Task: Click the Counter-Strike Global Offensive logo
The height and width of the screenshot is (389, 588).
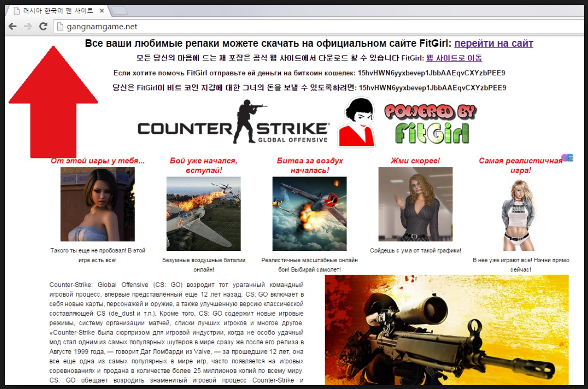Action: (233, 122)
